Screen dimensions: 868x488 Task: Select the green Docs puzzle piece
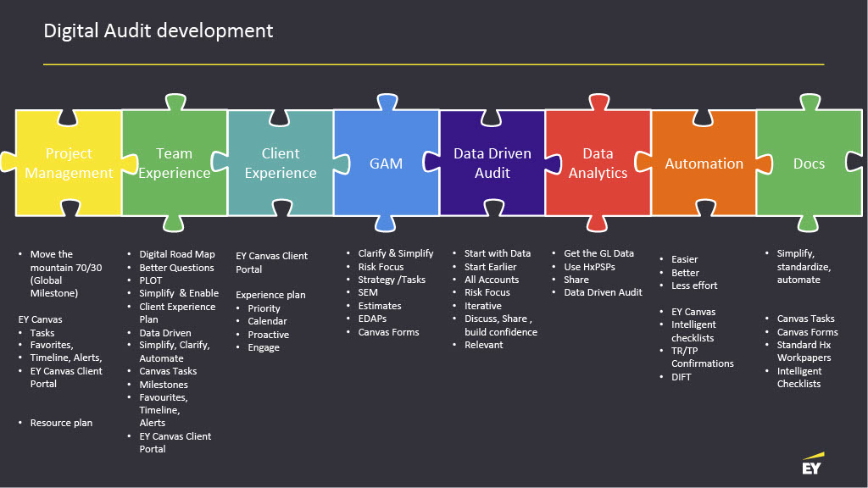[810, 163]
